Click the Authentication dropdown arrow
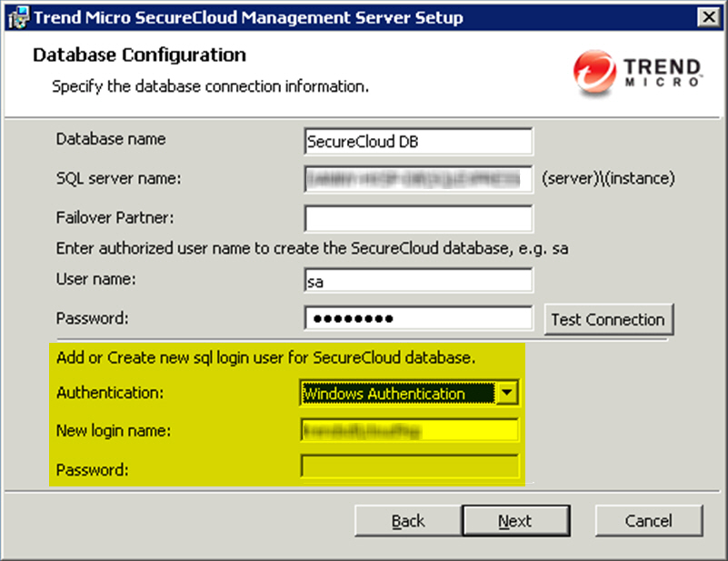728x561 pixels. click(x=509, y=394)
